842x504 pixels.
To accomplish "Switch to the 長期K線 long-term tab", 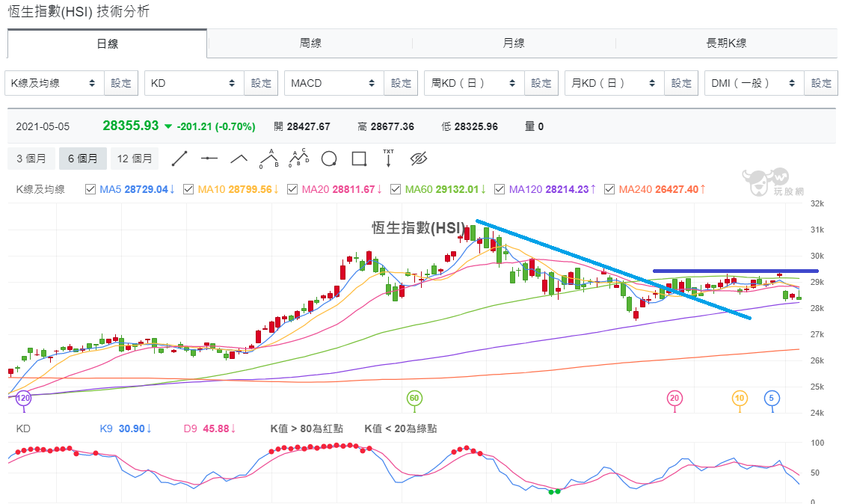I will click(726, 43).
